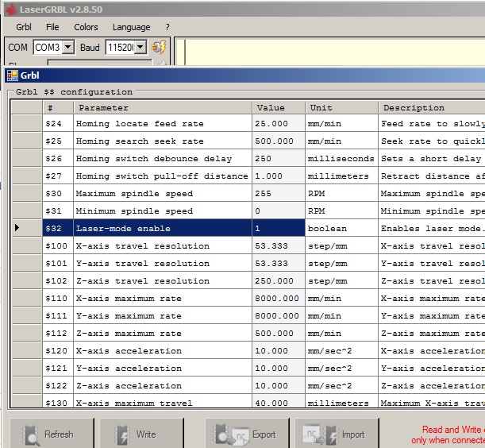Click the row selector of $32 row
This screenshot has height=448, width=485.
[x=27, y=229]
